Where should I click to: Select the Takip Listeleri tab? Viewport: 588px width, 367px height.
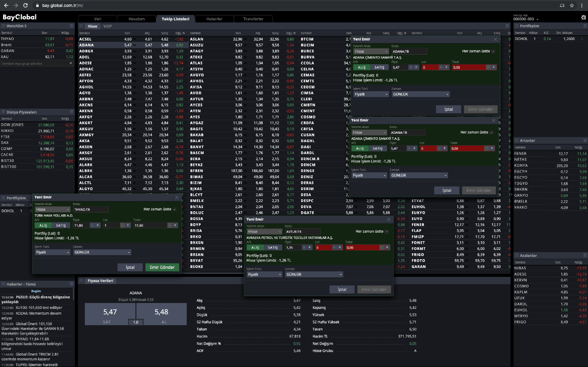(x=175, y=19)
